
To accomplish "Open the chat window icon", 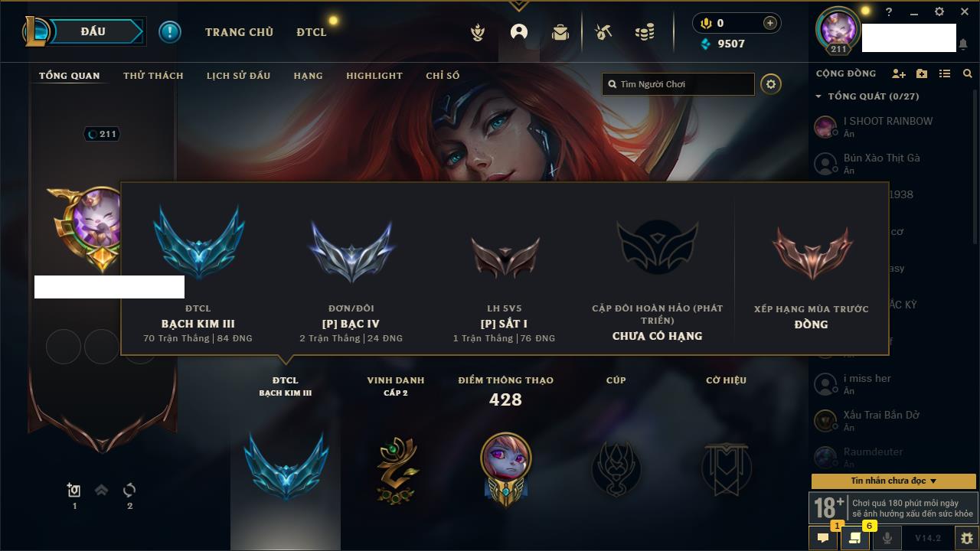I will (823, 538).
